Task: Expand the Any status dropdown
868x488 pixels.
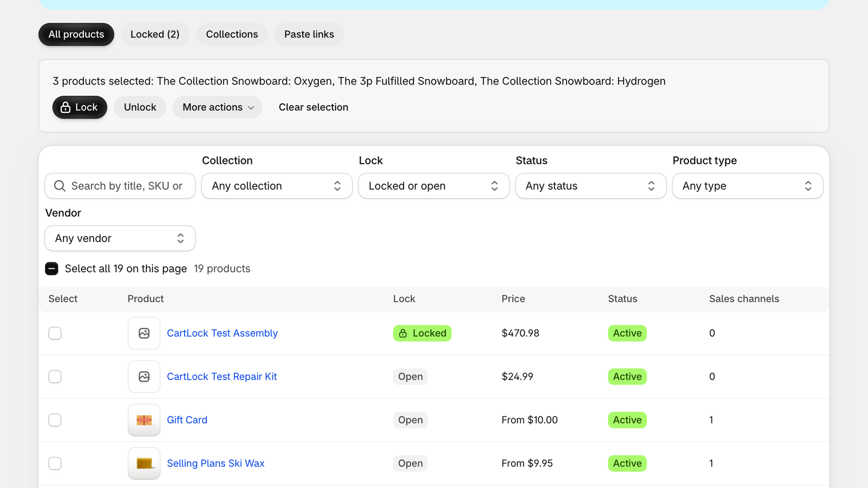Action: (590, 186)
